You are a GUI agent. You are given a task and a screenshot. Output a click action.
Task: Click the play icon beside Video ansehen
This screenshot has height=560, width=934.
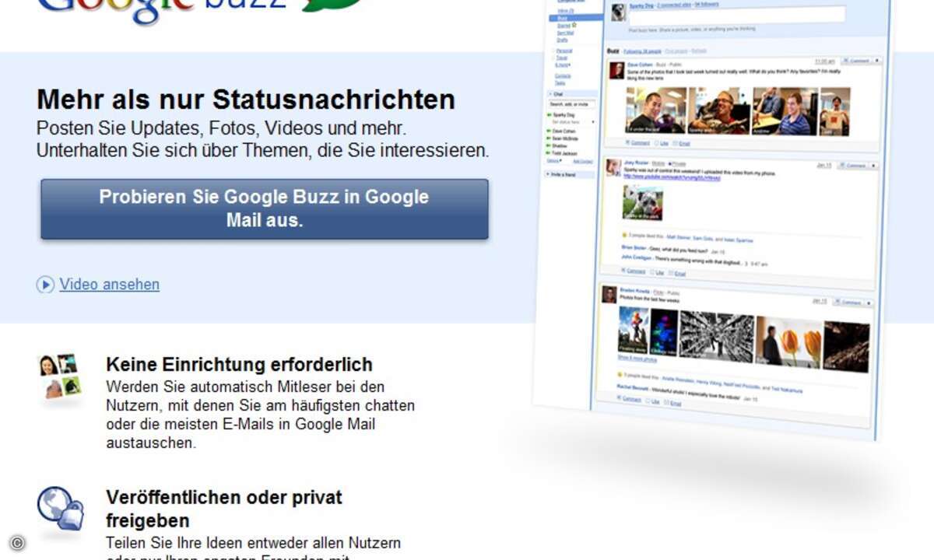tap(45, 285)
